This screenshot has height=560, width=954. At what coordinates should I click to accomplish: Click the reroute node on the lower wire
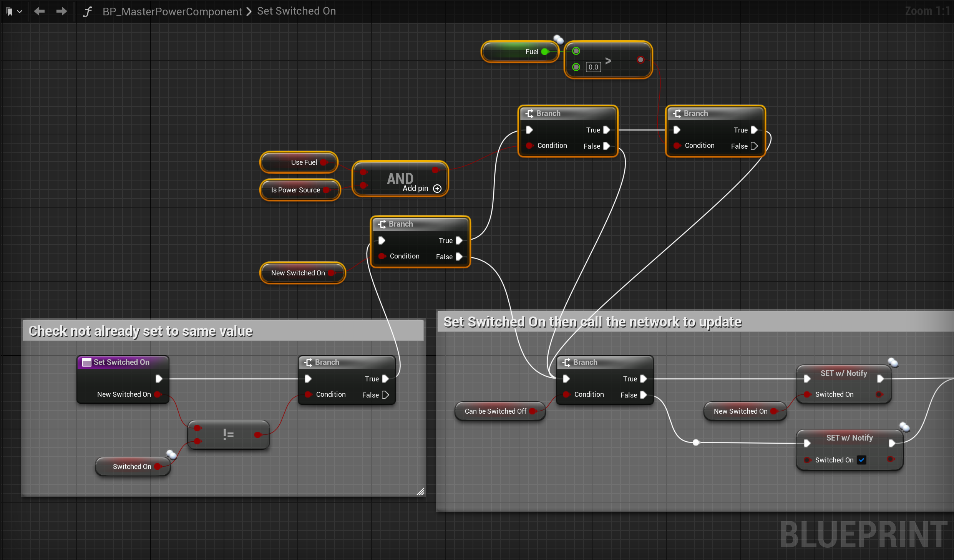[696, 442]
